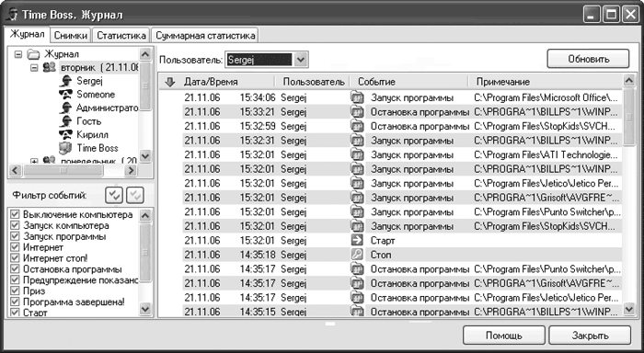The height and width of the screenshot is (353, 644).
Task: Click program icon in 15:34:06 row
Action: 357,97
